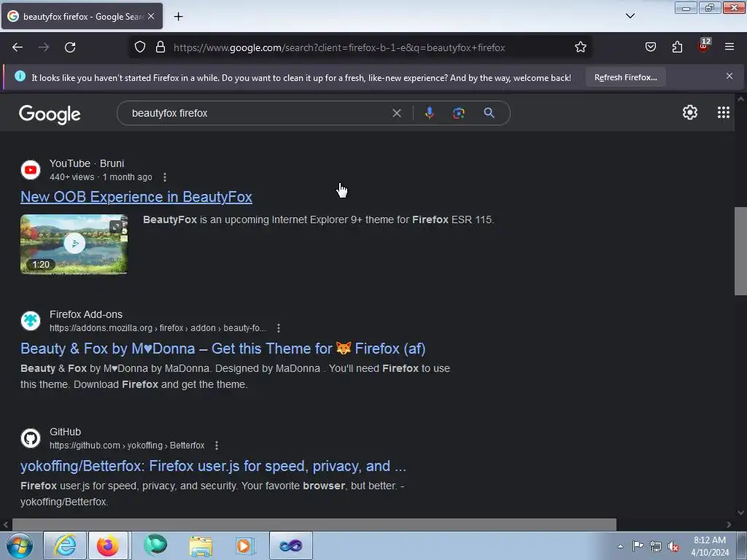Viewport: 747px width, 560px height.
Task: Click YouTube favicon on first result
Action: pyautogui.click(x=31, y=170)
